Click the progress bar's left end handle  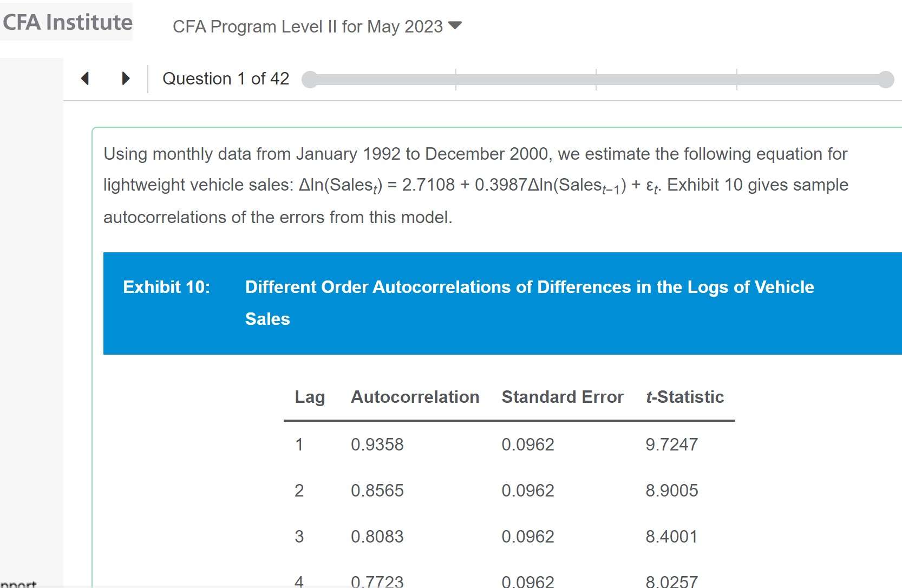tap(309, 80)
